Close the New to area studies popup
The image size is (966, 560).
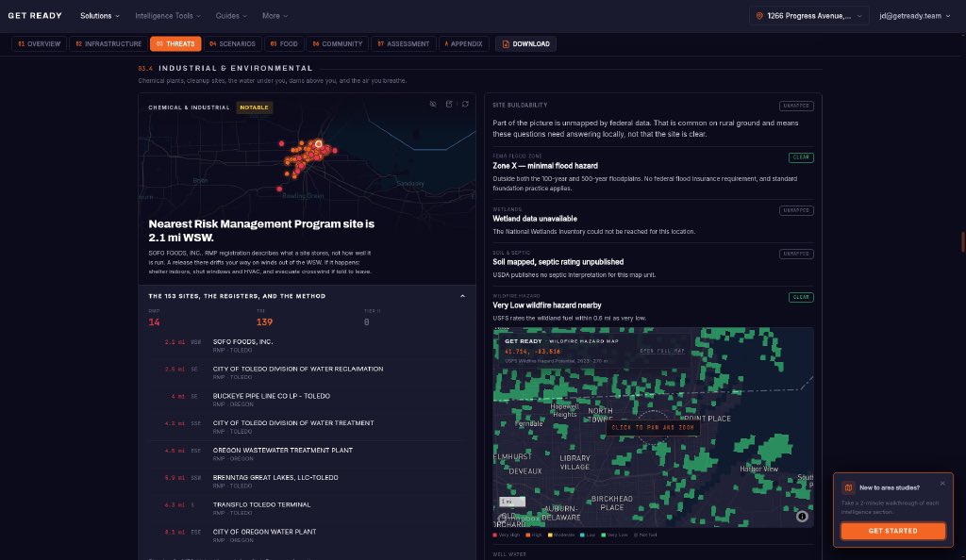pos(942,483)
